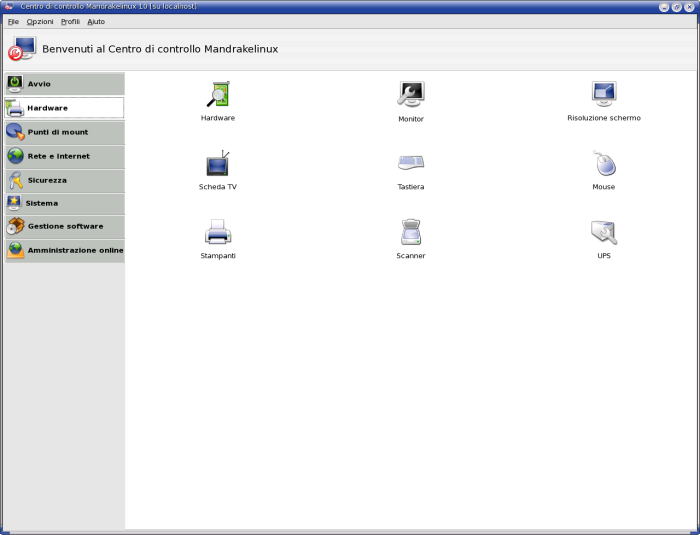Open the Gestione software section

64,226
